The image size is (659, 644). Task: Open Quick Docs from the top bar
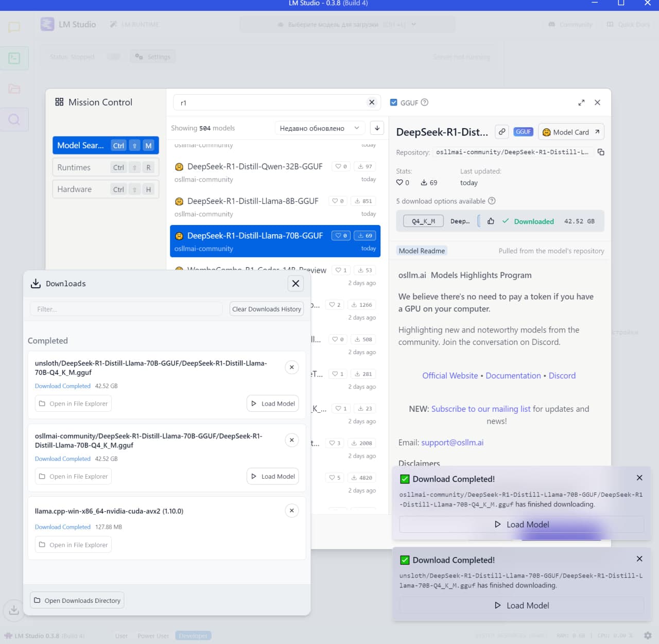628,24
